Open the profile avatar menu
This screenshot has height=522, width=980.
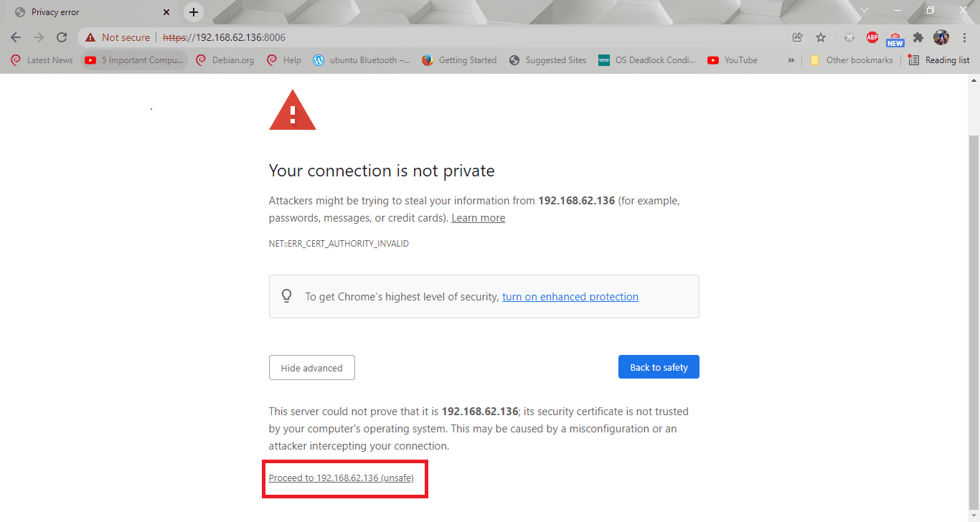tap(941, 37)
